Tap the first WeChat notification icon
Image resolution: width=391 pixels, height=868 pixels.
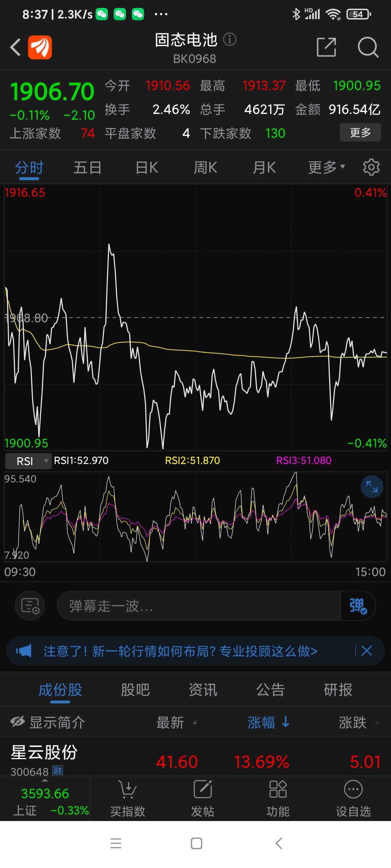(102, 14)
